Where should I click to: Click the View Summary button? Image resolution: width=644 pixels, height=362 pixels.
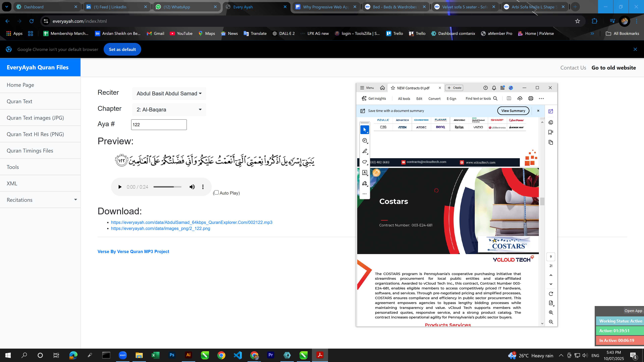pyautogui.click(x=513, y=111)
